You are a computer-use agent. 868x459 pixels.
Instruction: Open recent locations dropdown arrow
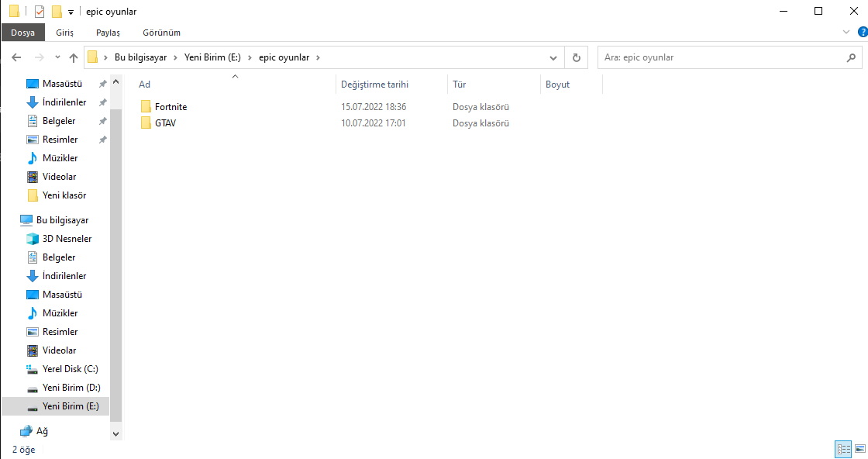[x=57, y=57]
